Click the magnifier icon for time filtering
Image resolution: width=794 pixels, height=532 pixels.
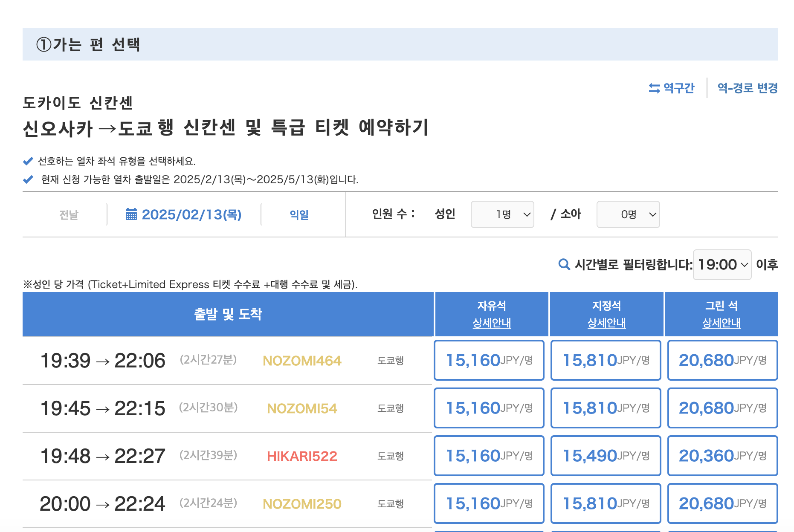tap(564, 265)
